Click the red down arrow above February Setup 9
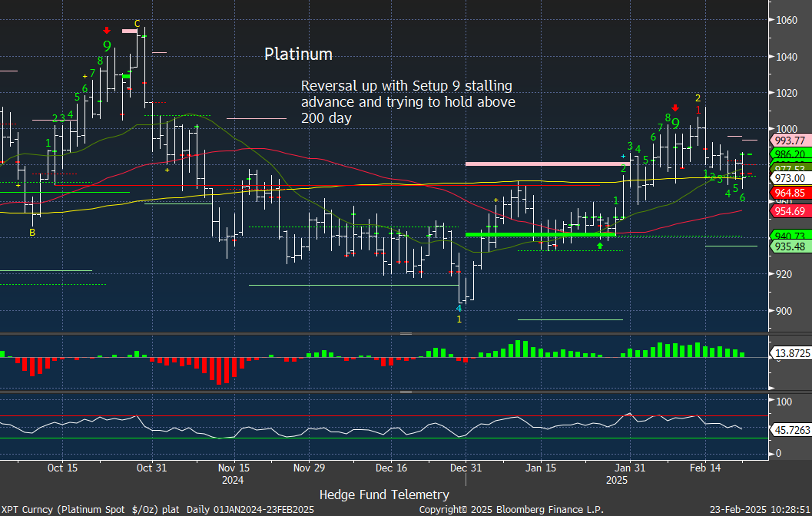This screenshot has width=812, height=516. point(675,108)
